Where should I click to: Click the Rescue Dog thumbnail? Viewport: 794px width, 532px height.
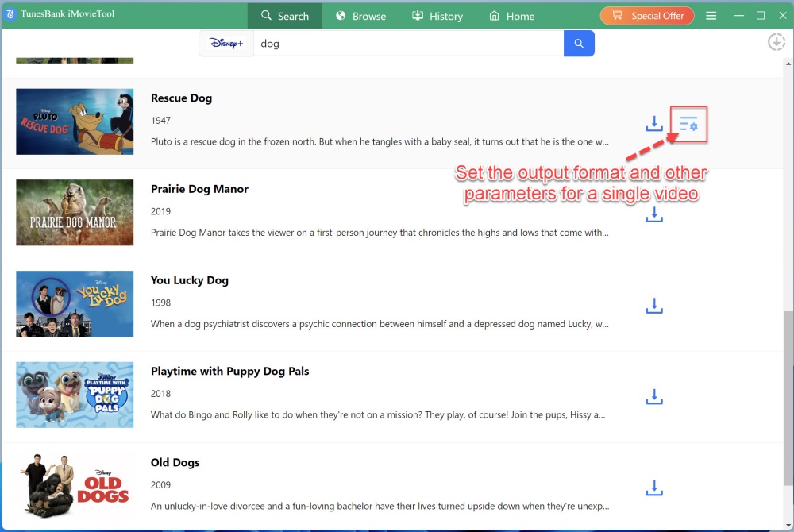click(x=75, y=121)
